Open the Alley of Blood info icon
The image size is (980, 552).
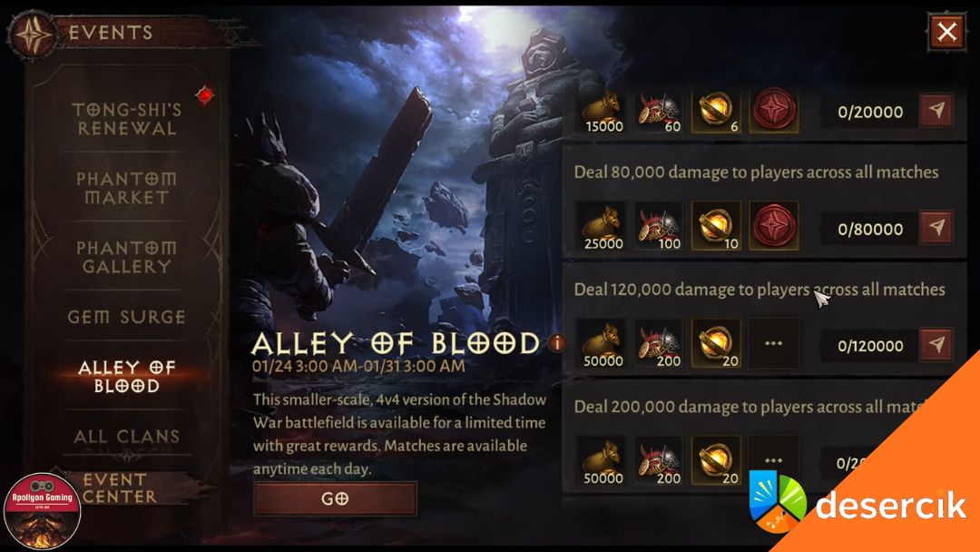pos(555,342)
